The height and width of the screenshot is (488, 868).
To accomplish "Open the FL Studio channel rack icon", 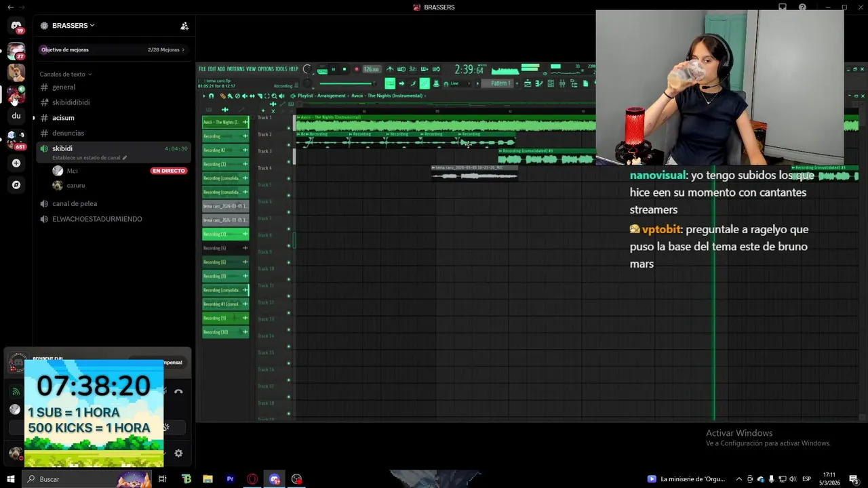I will tap(551, 83).
